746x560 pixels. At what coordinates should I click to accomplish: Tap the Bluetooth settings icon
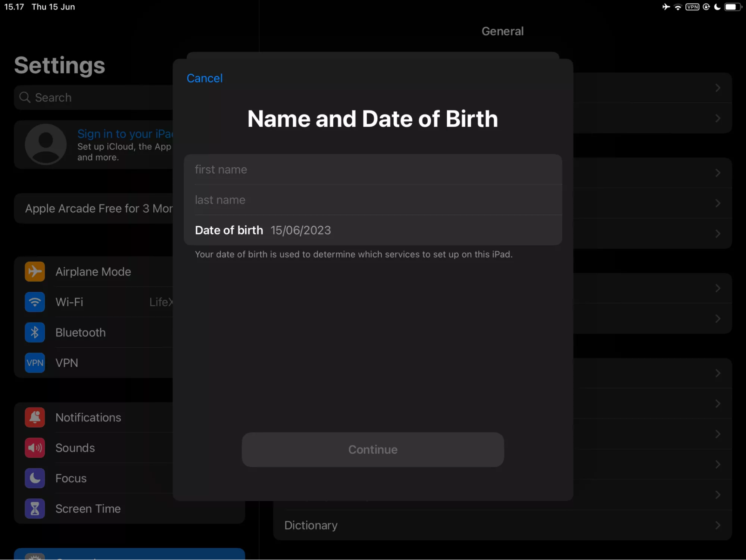34,332
